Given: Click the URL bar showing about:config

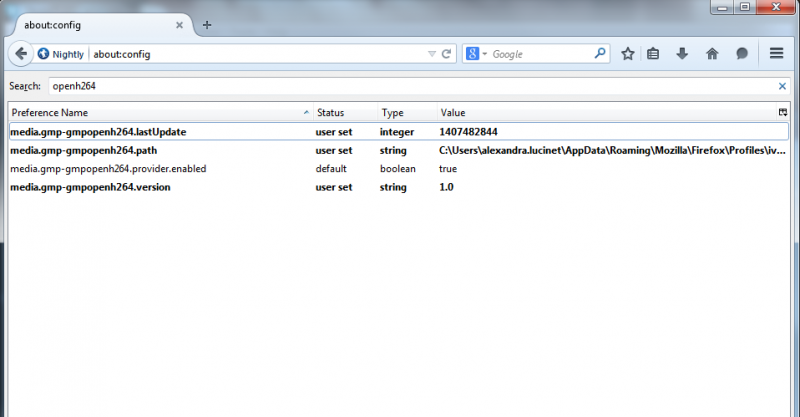Looking at the screenshot, I should [x=258, y=54].
